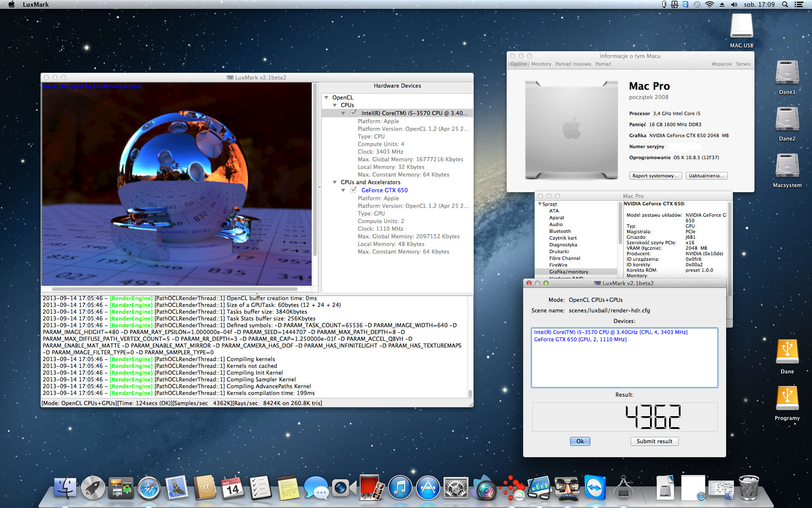The height and width of the screenshot is (508, 812).
Task: Open the LuxMark red-spheres dock icon
Action: click(x=511, y=488)
